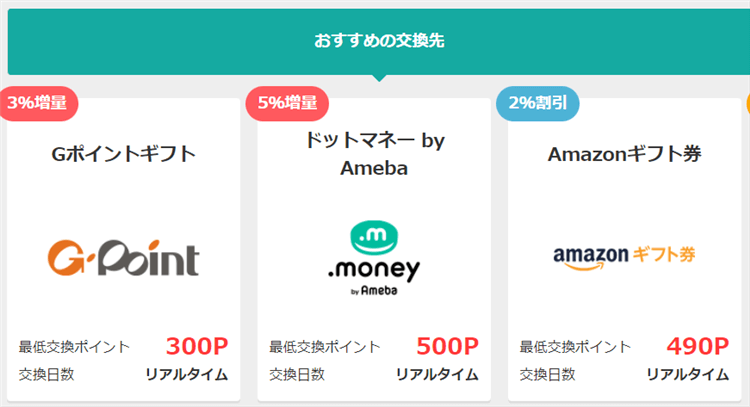The image size is (750, 407).
Task: Click the 2%割引 blue badge
Action: coord(537,102)
